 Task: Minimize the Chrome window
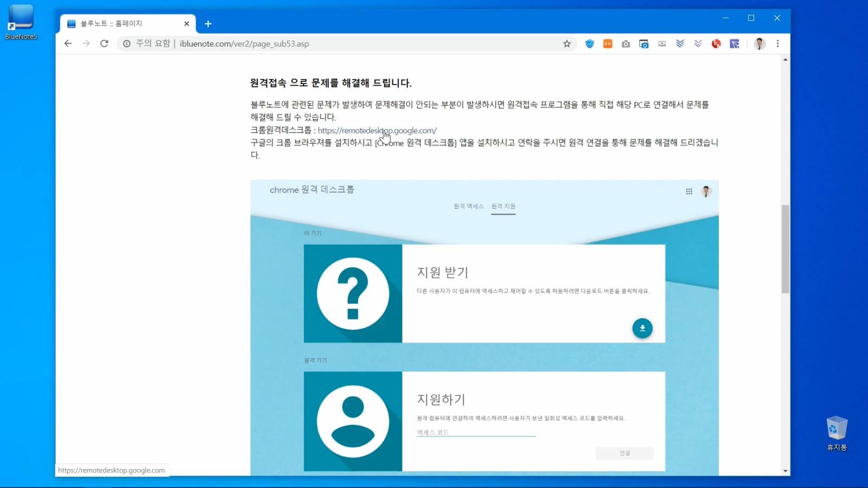[725, 18]
